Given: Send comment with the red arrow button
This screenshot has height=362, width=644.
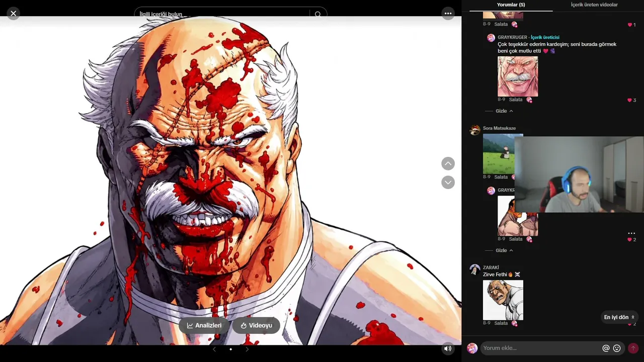Looking at the screenshot, I should [633, 348].
